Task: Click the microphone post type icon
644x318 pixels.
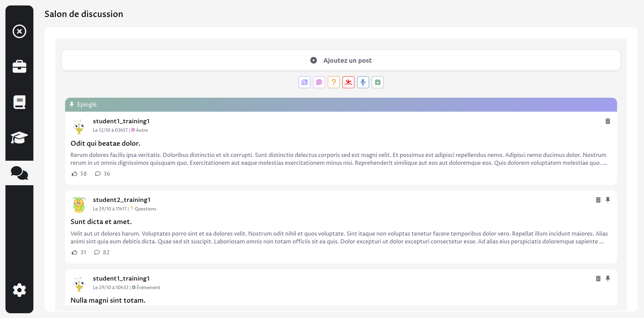Action: pyautogui.click(x=363, y=82)
